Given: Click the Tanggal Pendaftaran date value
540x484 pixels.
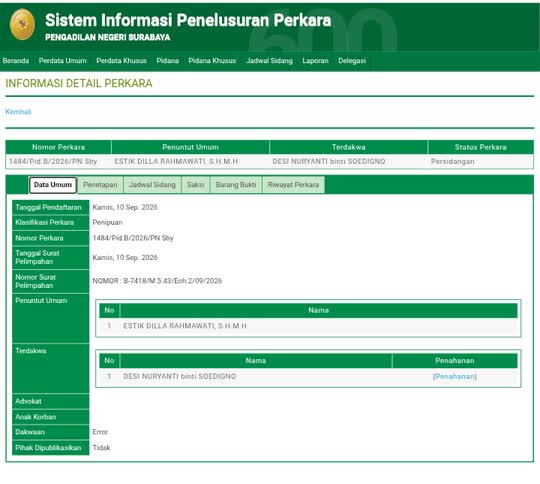Looking at the screenshot, I should click(125, 207).
